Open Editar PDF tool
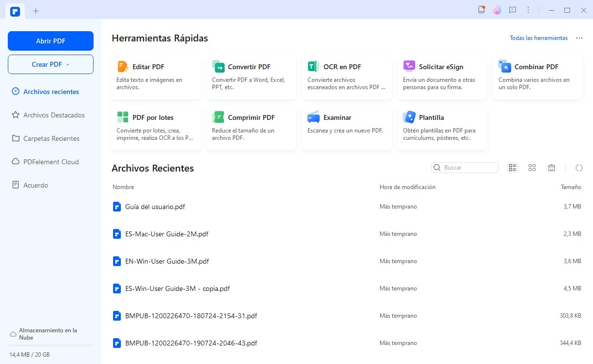Image resolution: width=593 pixels, height=364 pixels. [156, 77]
